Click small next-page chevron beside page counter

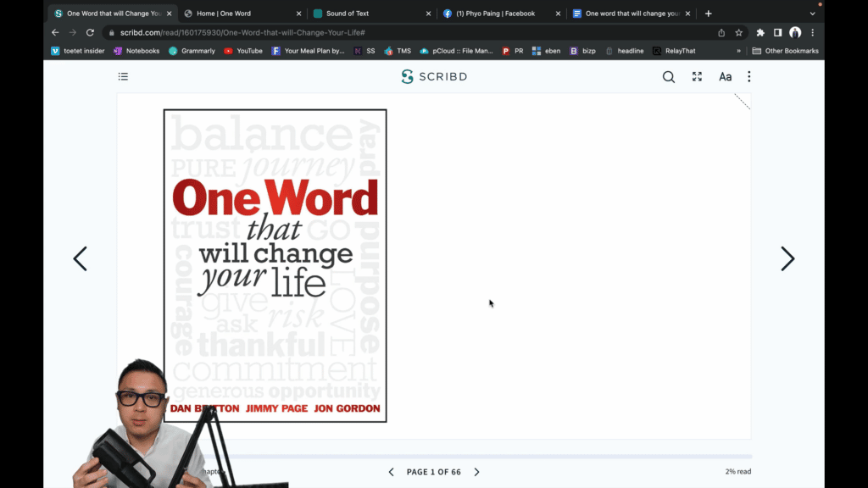pyautogui.click(x=476, y=472)
